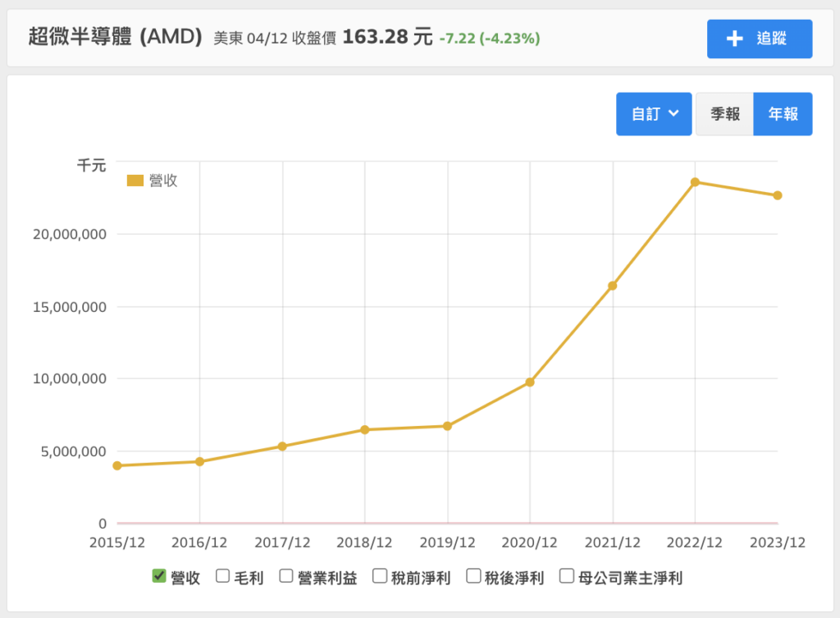Click the 2023/12 x-axis label
The width and height of the screenshot is (840, 618).
pos(778,543)
